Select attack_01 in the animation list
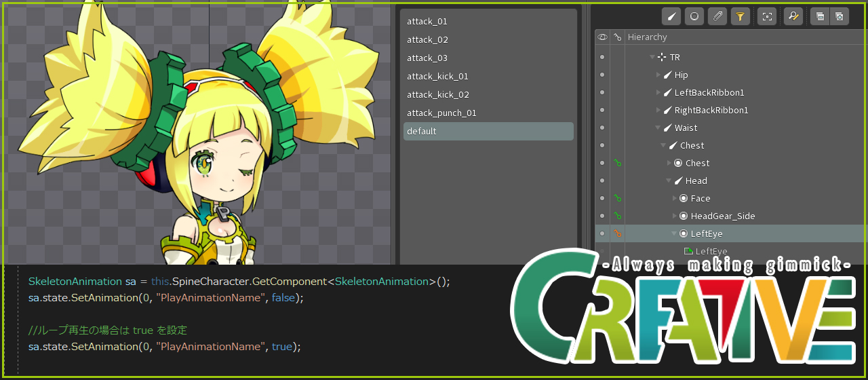868x380 pixels. pyautogui.click(x=427, y=22)
